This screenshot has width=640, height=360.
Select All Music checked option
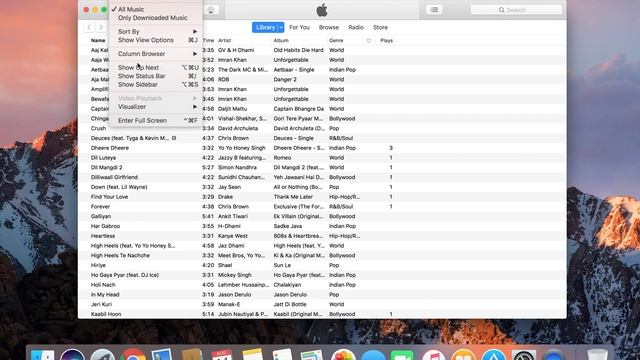[x=156, y=9]
